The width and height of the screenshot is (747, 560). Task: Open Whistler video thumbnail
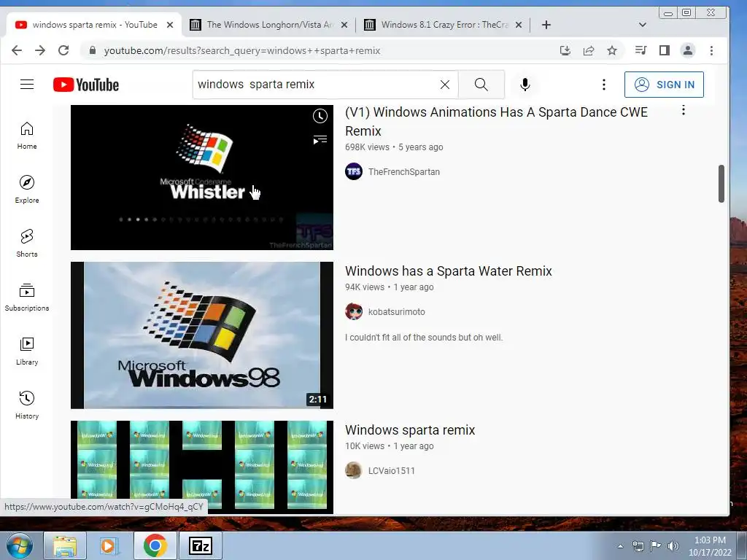point(202,177)
